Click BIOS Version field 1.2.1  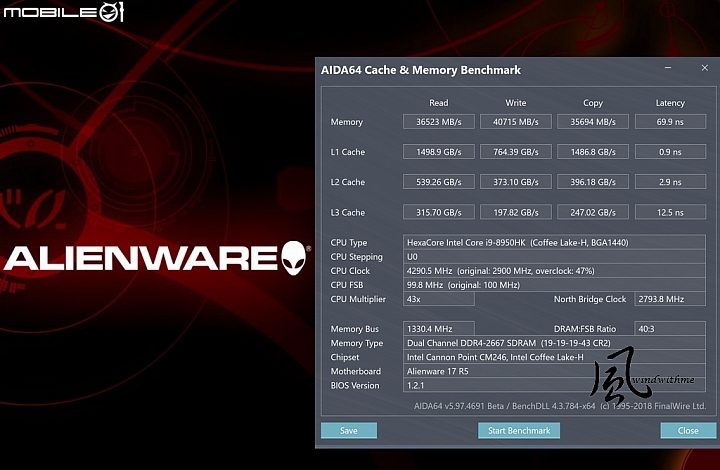[x=554, y=385]
